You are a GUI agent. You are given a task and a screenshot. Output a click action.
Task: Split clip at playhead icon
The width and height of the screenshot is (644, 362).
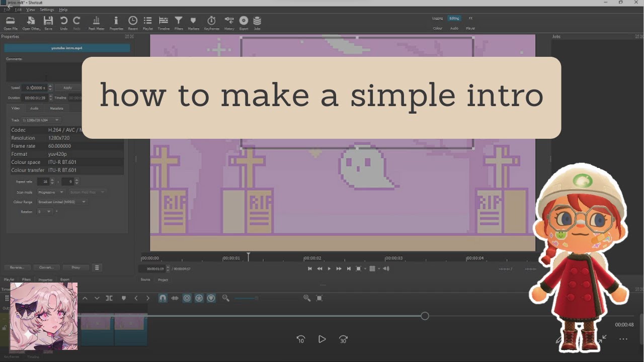[109, 298]
